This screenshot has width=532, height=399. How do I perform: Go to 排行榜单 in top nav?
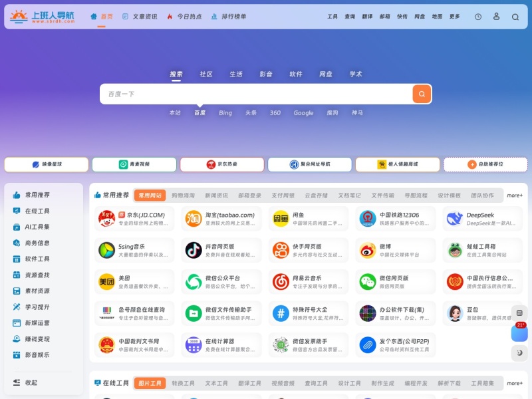pyautogui.click(x=229, y=17)
